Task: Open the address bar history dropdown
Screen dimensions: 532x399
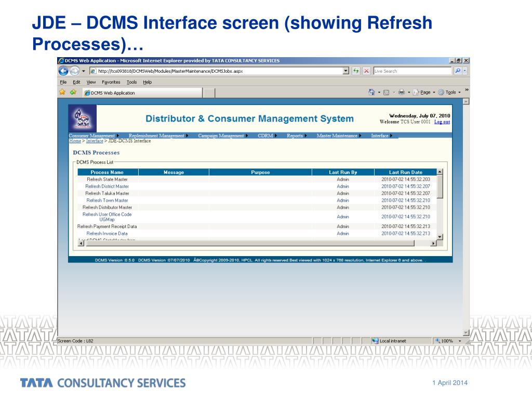Action: [346, 71]
